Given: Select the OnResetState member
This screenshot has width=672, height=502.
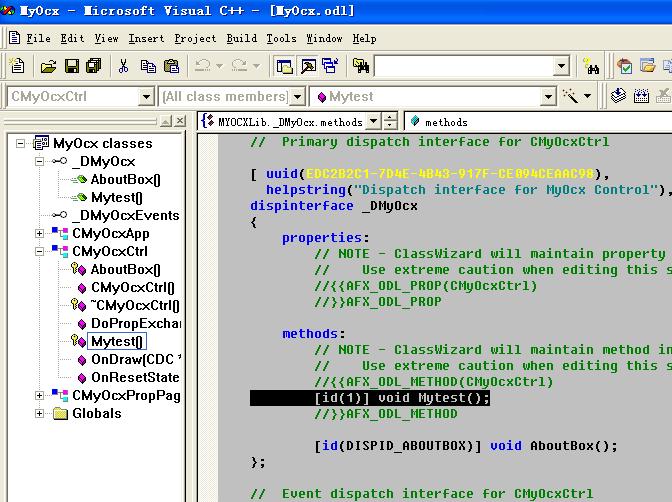Looking at the screenshot, I should [x=135, y=377].
